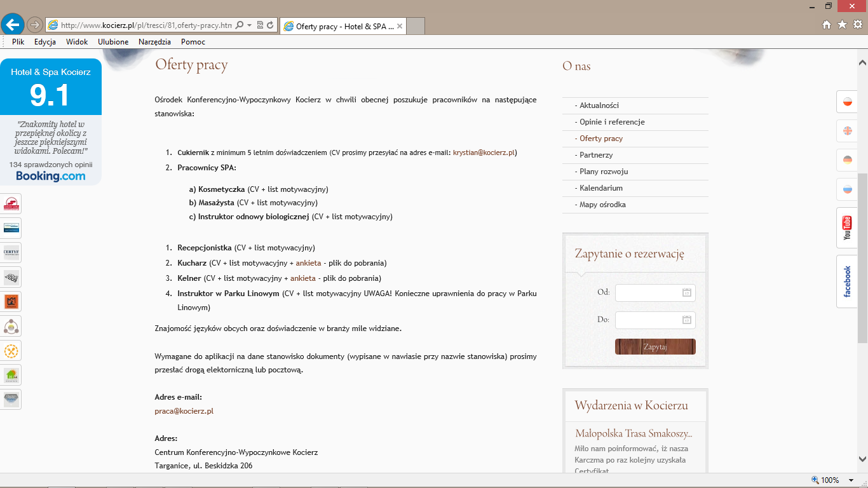The width and height of the screenshot is (868, 488).
Task: Click the Do date input field
Action: point(655,320)
